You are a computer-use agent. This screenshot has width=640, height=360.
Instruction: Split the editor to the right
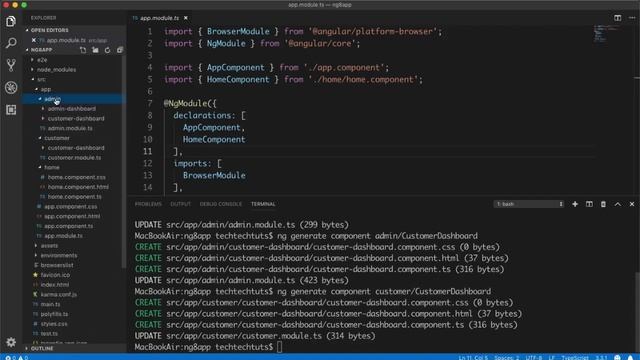[x=618, y=18]
